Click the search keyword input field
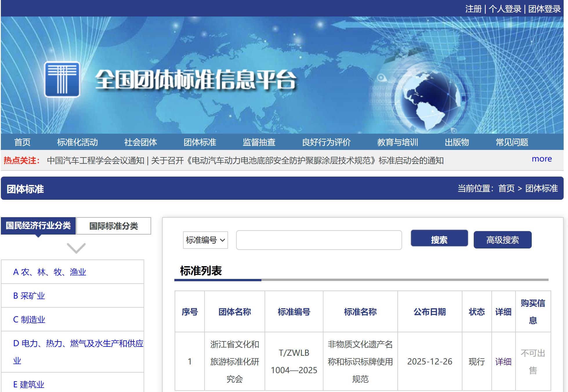 tap(319, 240)
